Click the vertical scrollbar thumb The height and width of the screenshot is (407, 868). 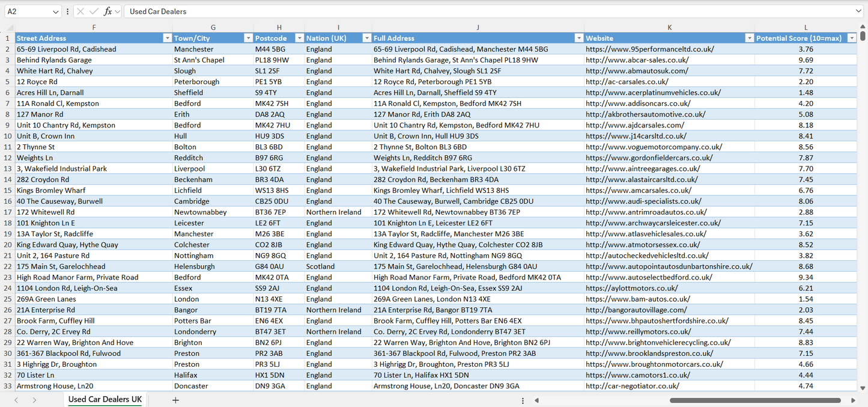click(863, 36)
